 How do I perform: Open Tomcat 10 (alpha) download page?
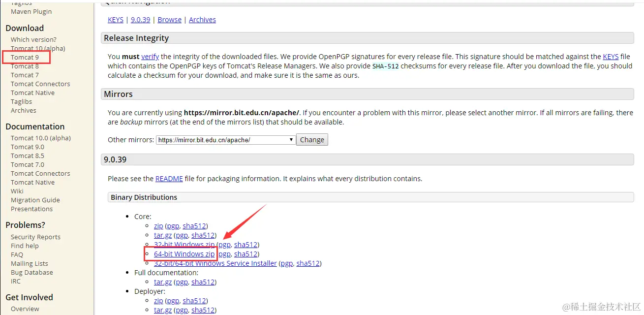point(38,48)
